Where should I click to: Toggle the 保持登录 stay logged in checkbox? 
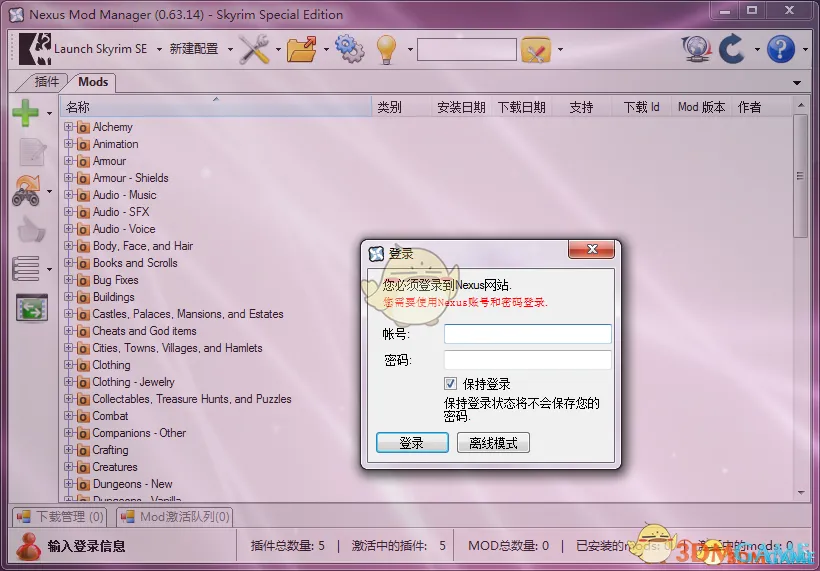click(x=451, y=384)
